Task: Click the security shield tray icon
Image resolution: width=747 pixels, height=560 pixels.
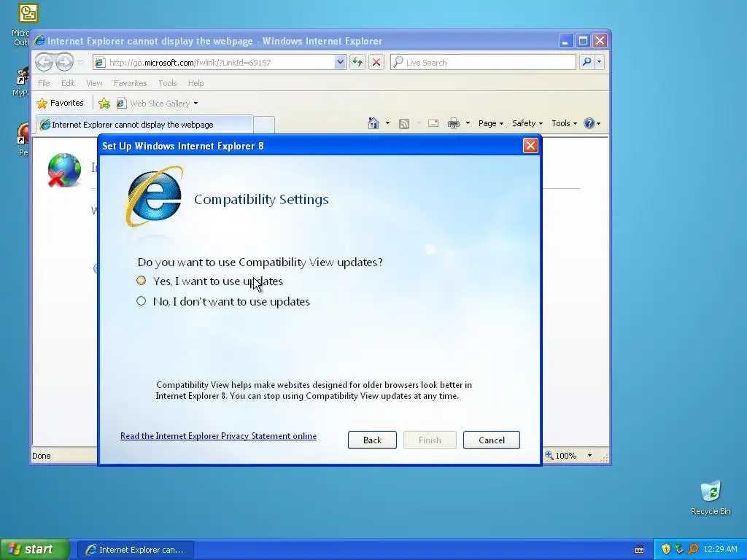Action: [x=666, y=550]
